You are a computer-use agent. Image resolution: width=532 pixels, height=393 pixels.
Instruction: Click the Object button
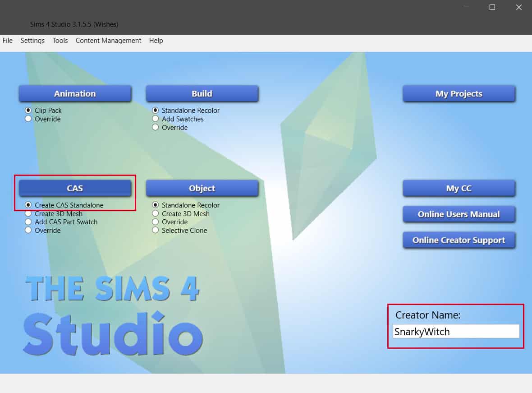coord(202,188)
